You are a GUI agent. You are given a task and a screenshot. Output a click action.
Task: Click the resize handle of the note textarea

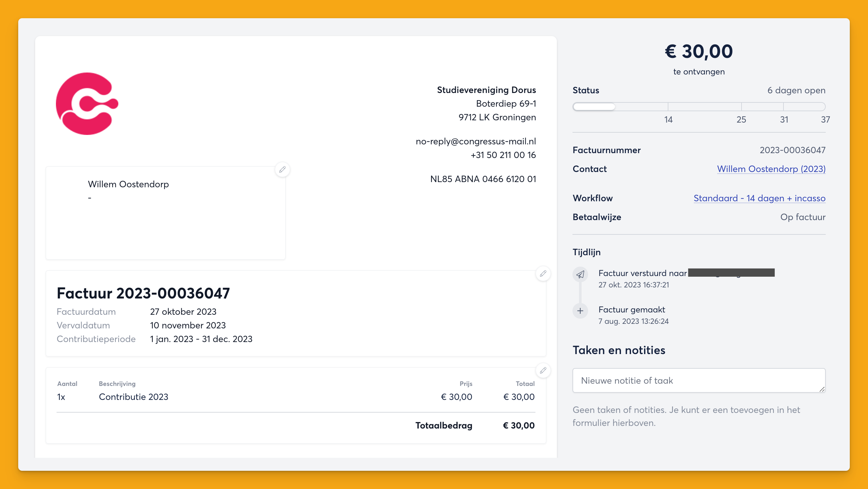(x=822, y=389)
